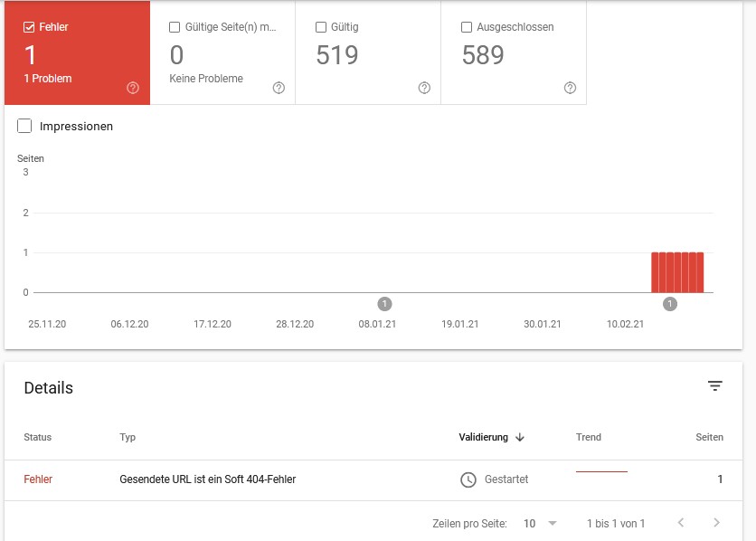
Task: Click the help icon in the Gültig card
Action: (424, 88)
